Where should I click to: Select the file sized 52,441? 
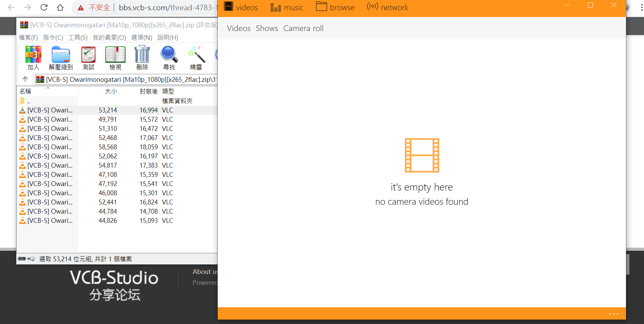pos(117,202)
